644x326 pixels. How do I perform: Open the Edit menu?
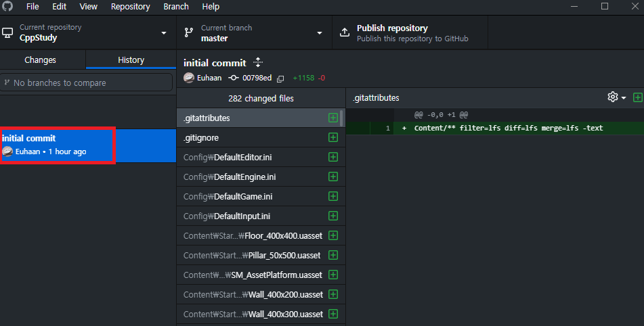point(59,7)
